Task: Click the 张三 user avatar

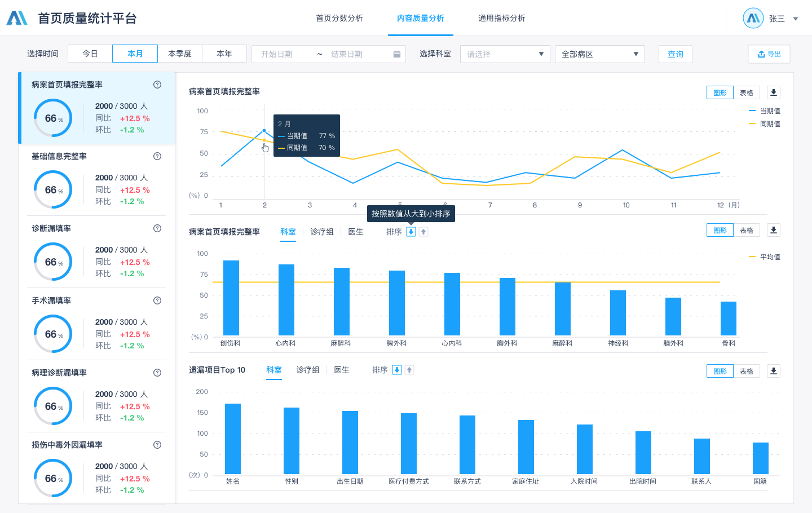Action: click(x=753, y=18)
